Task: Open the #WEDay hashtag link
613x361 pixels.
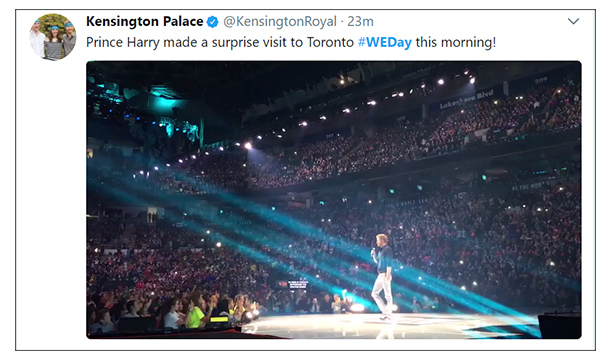Action: click(385, 42)
